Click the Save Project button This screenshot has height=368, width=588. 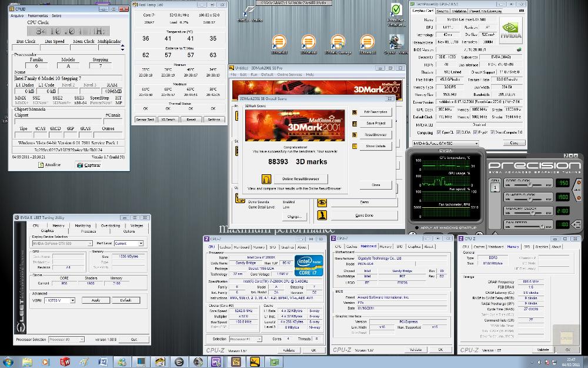click(376, 123)
